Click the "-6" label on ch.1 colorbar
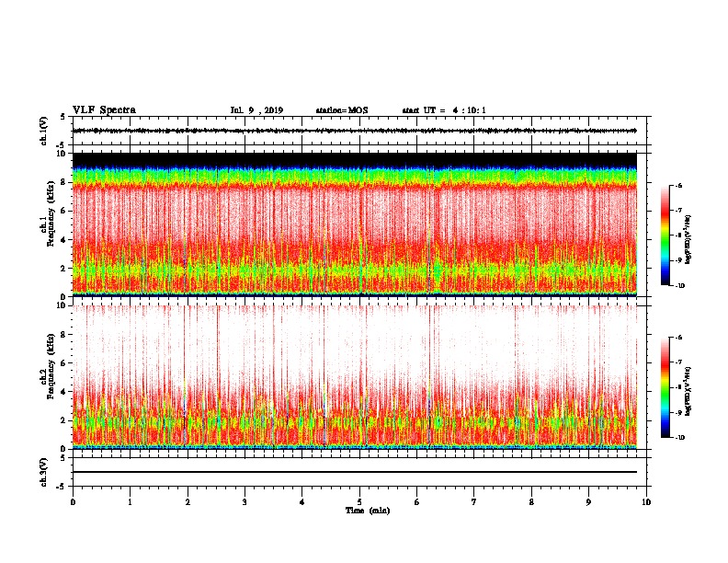The image size is (728, 563). [679, 185]
